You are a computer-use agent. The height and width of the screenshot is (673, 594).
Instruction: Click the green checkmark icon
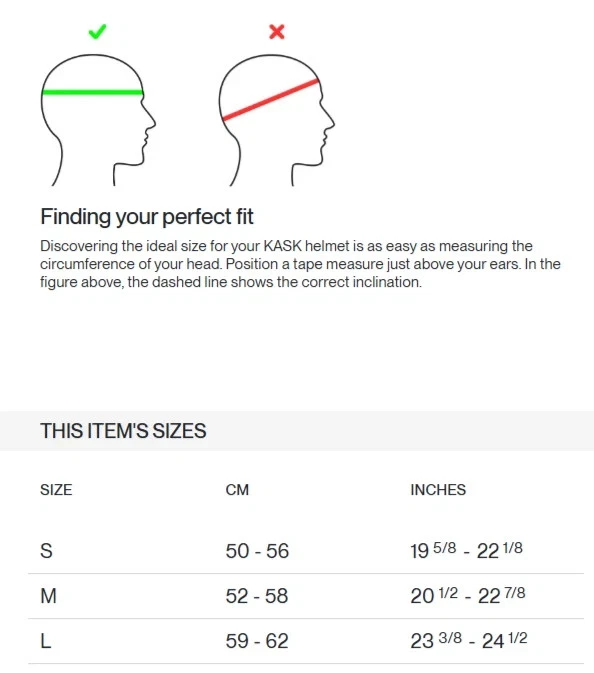point(97,32)
